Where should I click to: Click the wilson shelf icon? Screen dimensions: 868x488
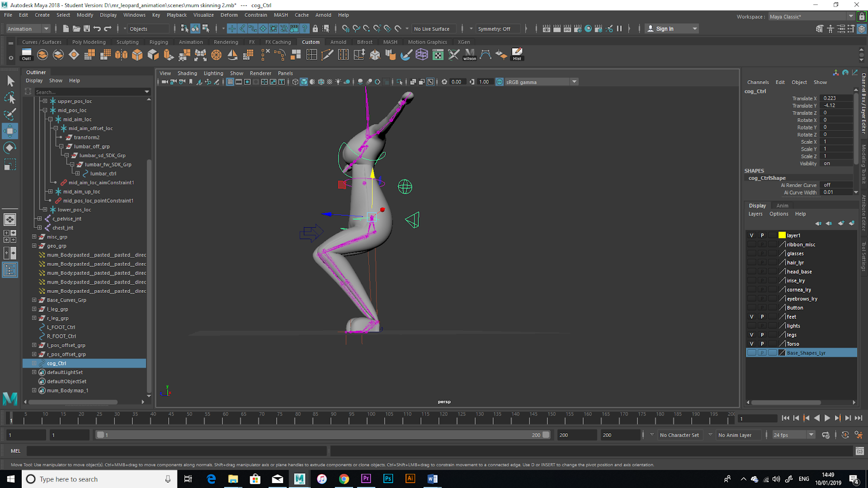click(470, 54)
